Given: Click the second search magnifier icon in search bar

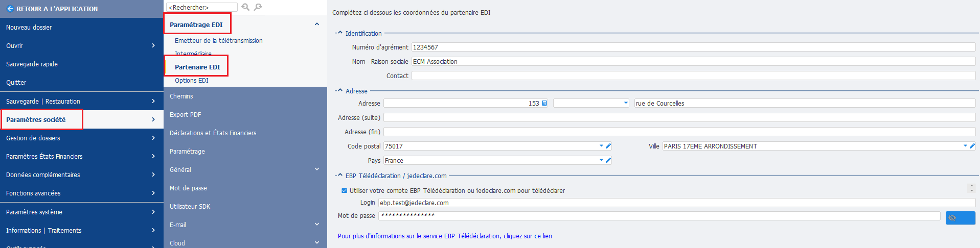Looking at the screenshot, I should [x=258, y=7].
